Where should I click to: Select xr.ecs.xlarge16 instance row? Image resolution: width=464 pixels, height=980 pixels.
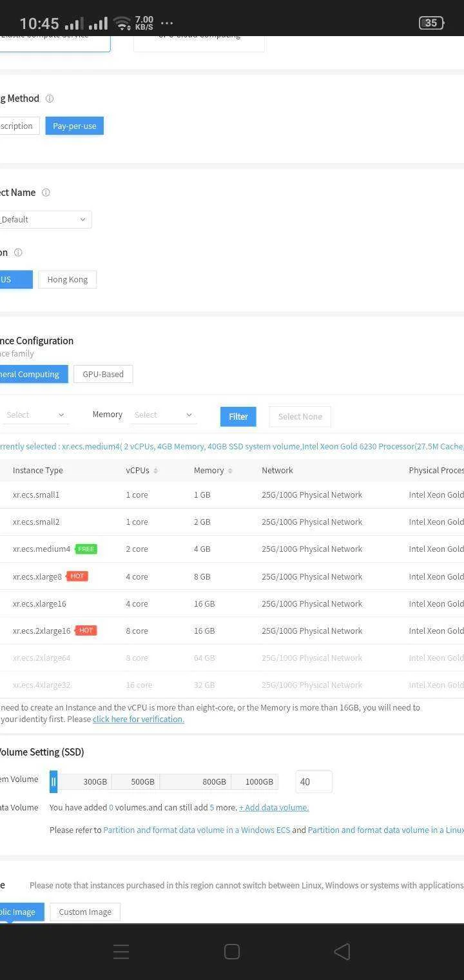coord(232,603)
